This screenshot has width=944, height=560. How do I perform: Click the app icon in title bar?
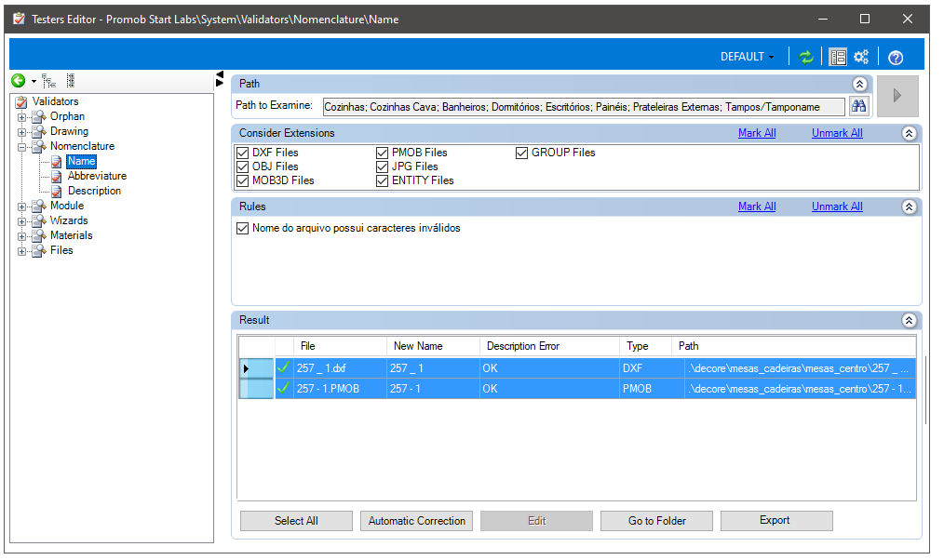pos(20,19)
